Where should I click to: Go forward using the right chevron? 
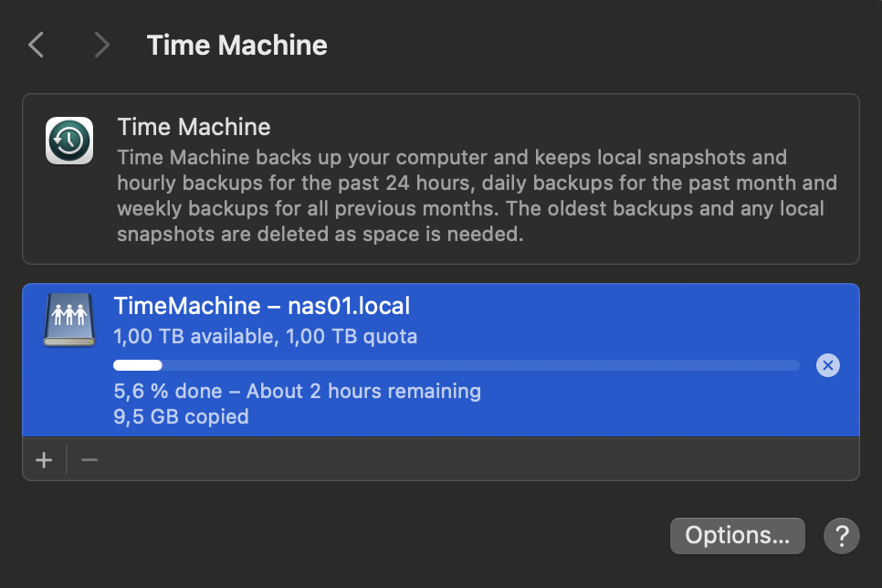101,45
